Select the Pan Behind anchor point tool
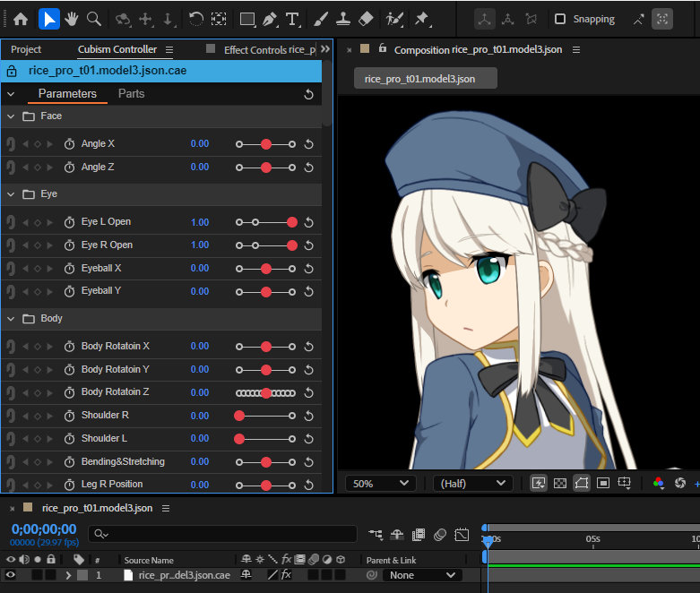The width and height of the screenshot is (700, 593). click(219, 19)
